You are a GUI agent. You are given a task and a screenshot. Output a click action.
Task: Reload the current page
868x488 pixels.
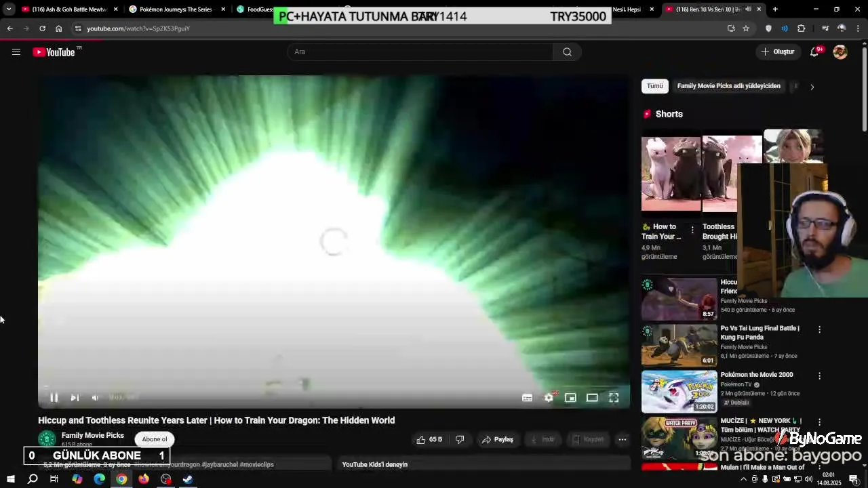pos(42,28)
